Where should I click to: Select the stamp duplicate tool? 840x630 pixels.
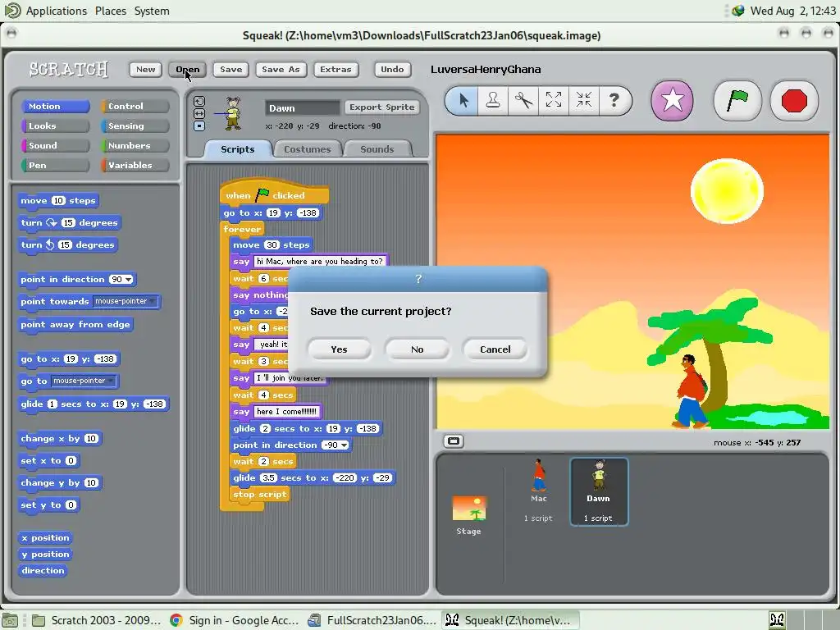coord(493,100)
